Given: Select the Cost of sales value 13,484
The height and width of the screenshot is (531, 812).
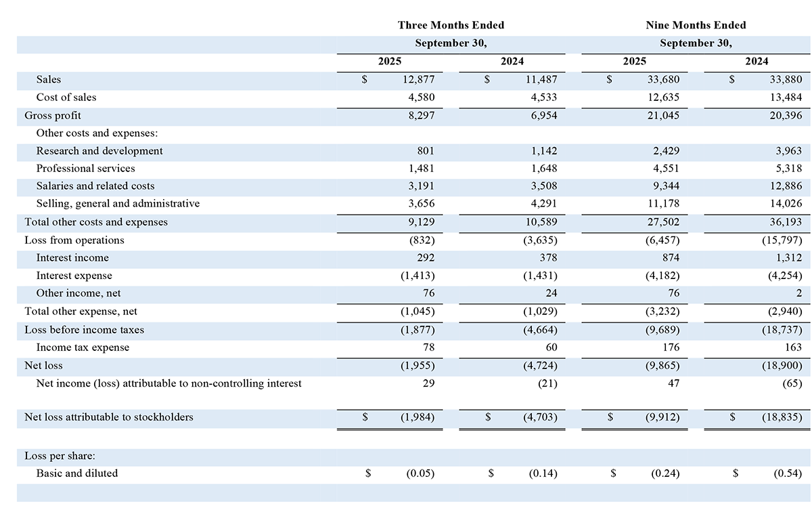Looking at the screenshot, I should [x=786, y=98].
